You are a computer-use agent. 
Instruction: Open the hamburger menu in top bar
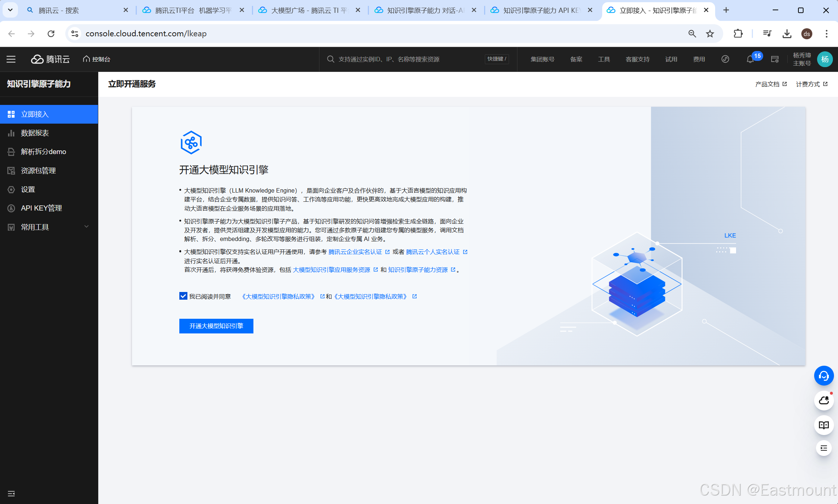[11, 59]
